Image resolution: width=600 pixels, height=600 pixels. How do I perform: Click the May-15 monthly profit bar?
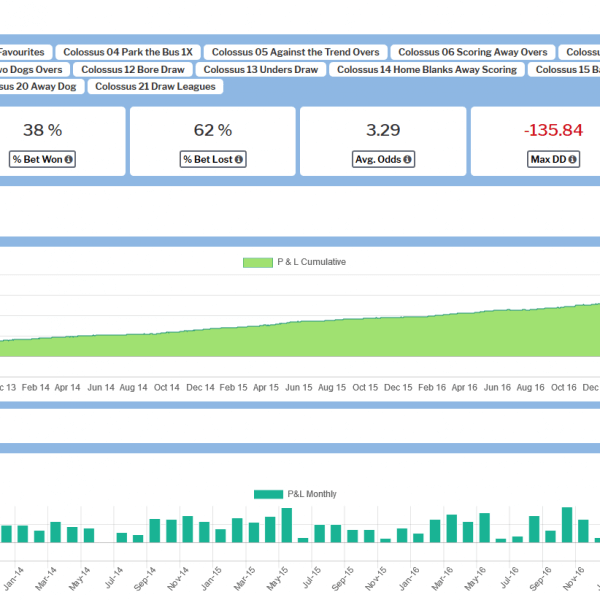tap(287, 525)
